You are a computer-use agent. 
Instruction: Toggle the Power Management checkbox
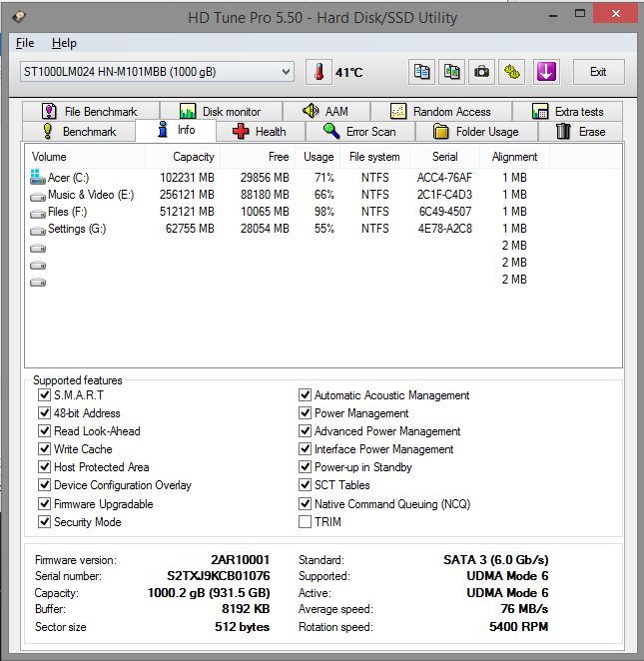(305, 412)
